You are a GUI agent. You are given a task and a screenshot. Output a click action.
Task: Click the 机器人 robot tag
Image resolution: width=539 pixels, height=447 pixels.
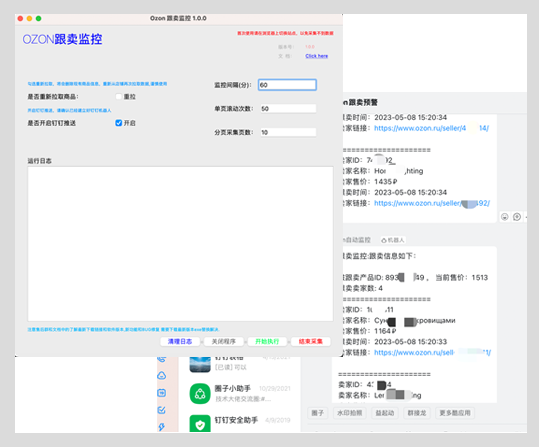click(x=393, y=240)
